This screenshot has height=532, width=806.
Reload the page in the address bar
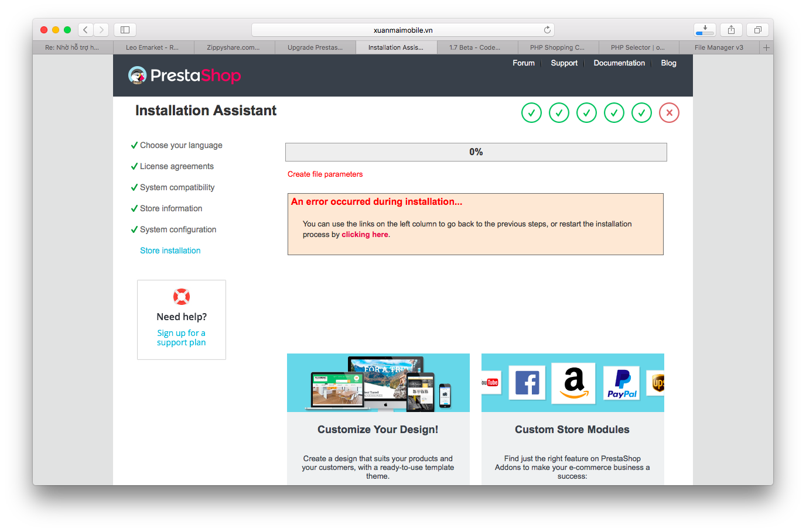547,30
